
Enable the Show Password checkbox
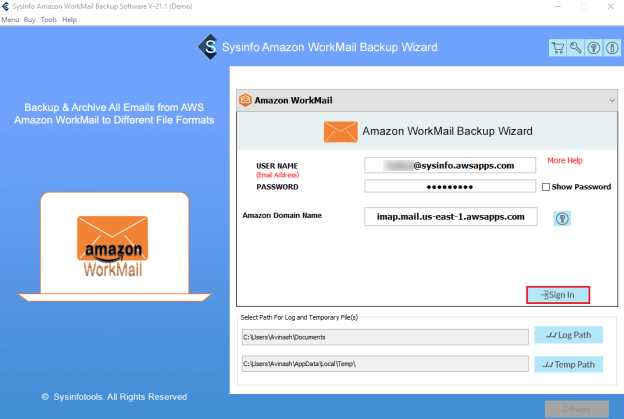(x=546, y=187)
